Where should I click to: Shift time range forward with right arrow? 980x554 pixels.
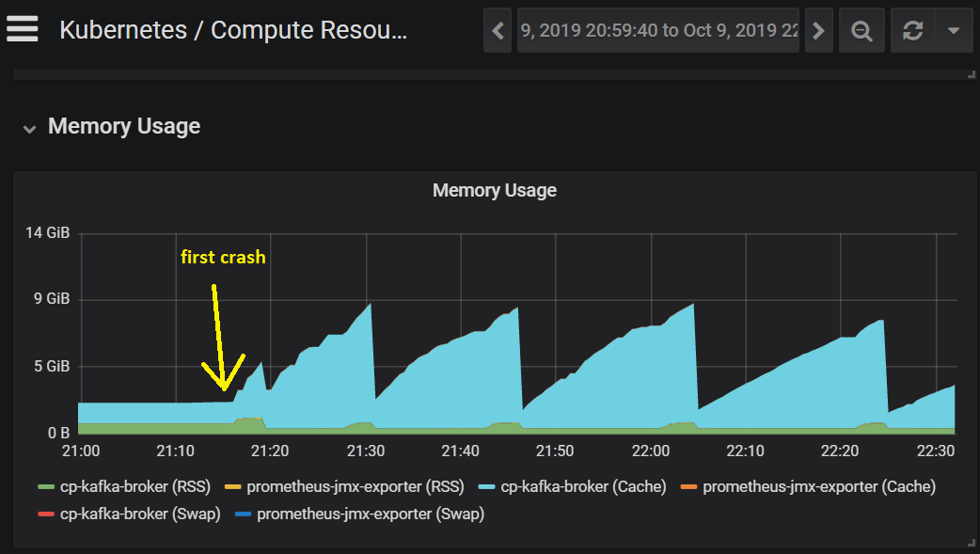tap(819, 30)
